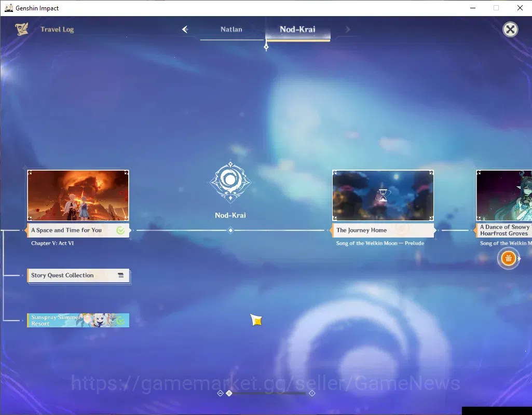This screenshot has height=415, width=532.
Task: Click the Nod-Krai region emblem
Action: coord(230,182)
